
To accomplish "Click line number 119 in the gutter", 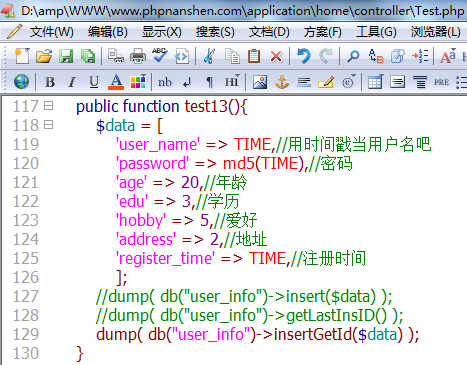I will pos(26,144).
